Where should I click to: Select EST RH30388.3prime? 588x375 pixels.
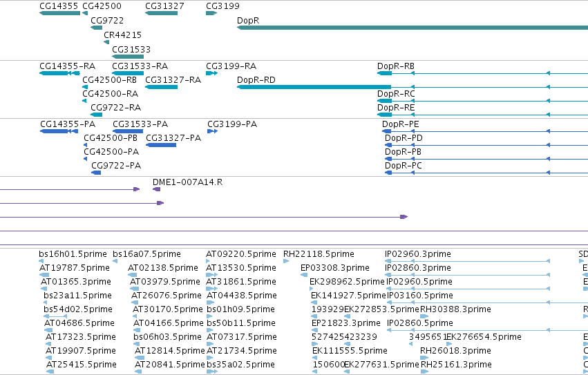pos(424,316)
